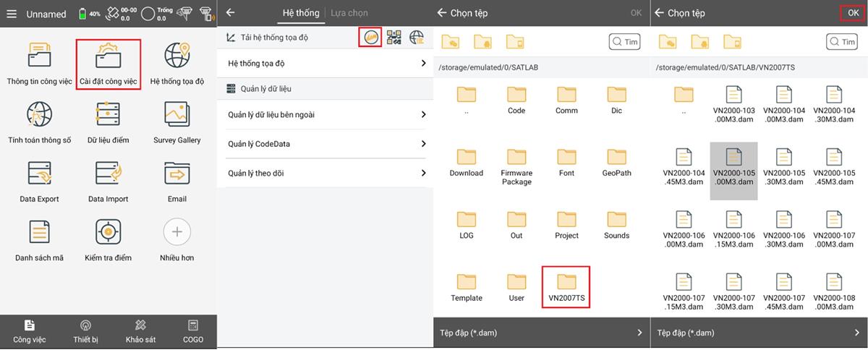Open Survey Gallery
This screenshot has width=868, height=350.
tap(176, 115)
